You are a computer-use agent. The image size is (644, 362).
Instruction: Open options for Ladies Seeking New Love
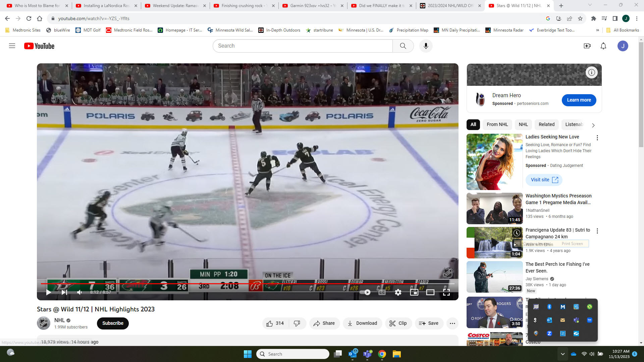(x=597, y=138)
